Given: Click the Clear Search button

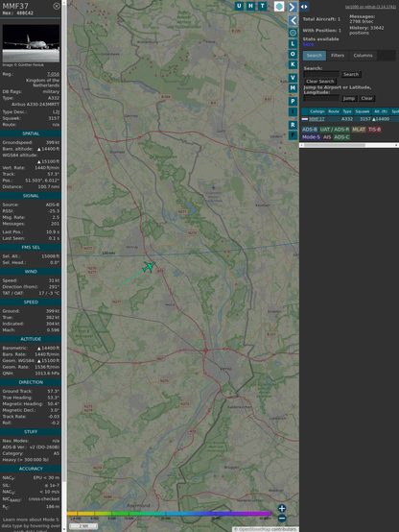Looking at the screenshot, I should (x=320, y=82).
